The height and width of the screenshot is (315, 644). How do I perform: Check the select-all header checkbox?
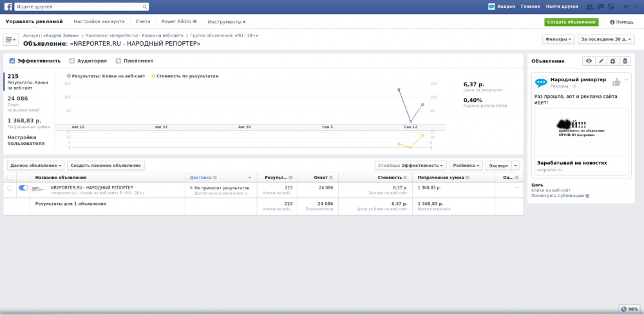click(10, 178)
